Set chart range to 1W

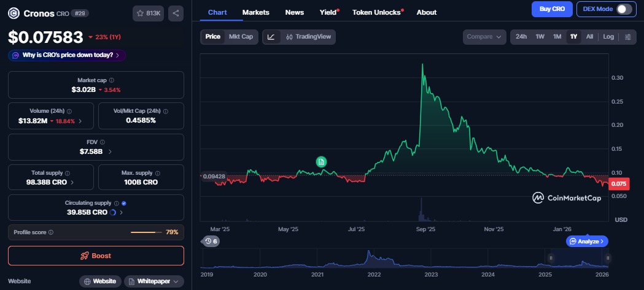click(540, 37)
